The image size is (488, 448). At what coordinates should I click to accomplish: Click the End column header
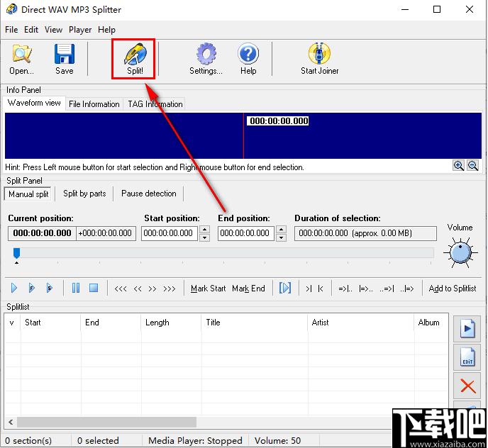coord(111,323)
